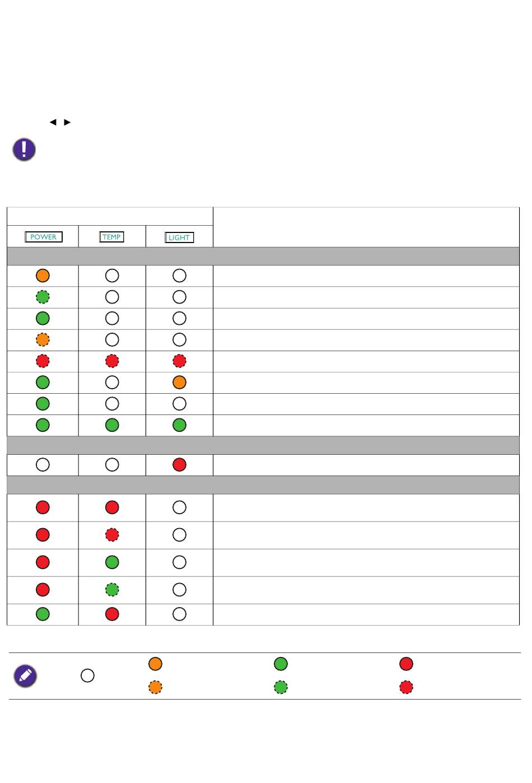Click the empty off circle in the legend
532x783 pixels.
pyautogui.click(x=87, y=675)
